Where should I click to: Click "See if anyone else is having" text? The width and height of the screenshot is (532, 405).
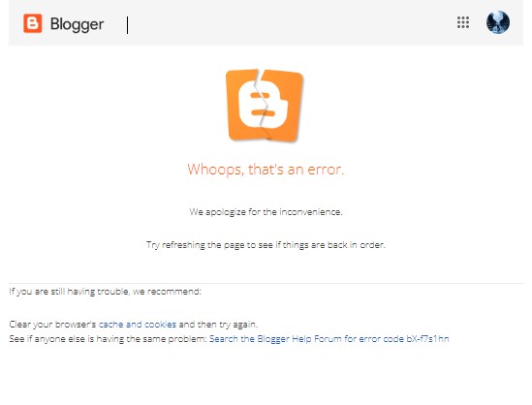[x=108, y=339]
